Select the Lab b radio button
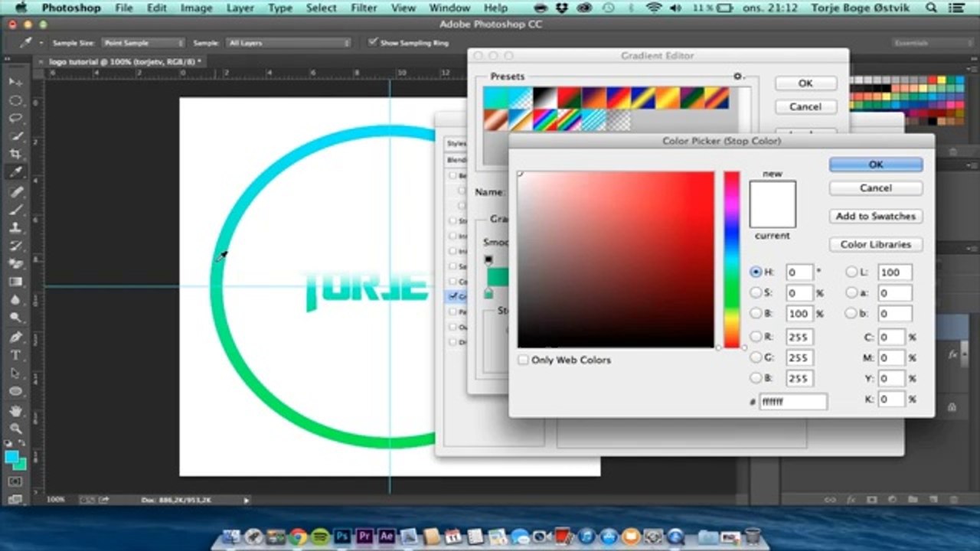 pos(851,313)
